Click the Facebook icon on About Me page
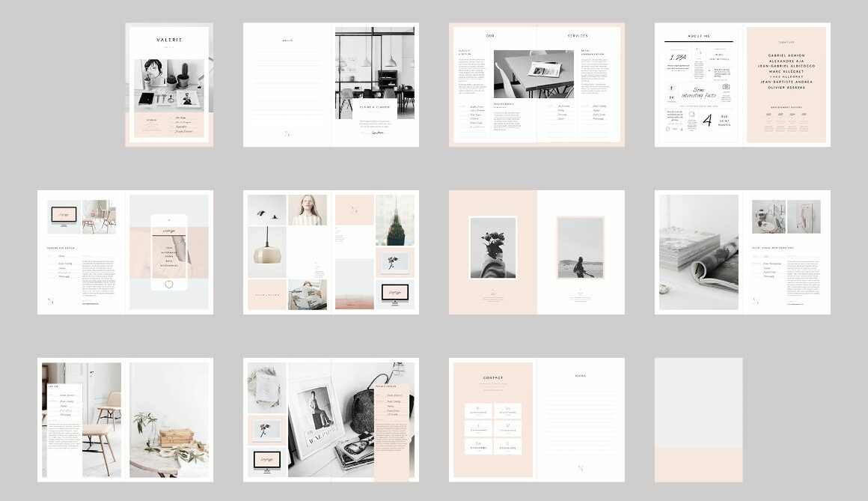Screen dimensions: 868x501 point(671,88)
